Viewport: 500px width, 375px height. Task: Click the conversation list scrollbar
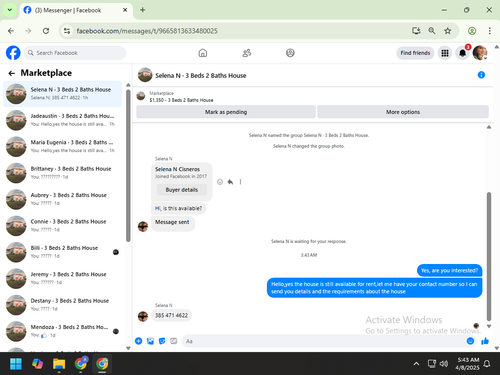[x=128, y=166]
